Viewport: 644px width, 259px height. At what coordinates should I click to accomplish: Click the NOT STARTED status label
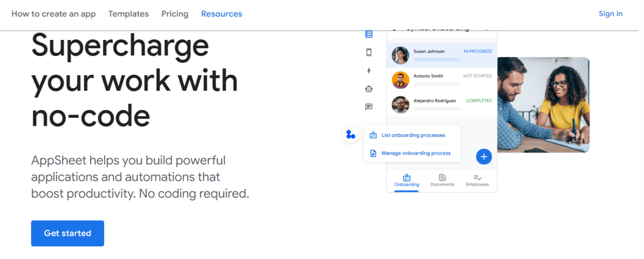[477, 76]
